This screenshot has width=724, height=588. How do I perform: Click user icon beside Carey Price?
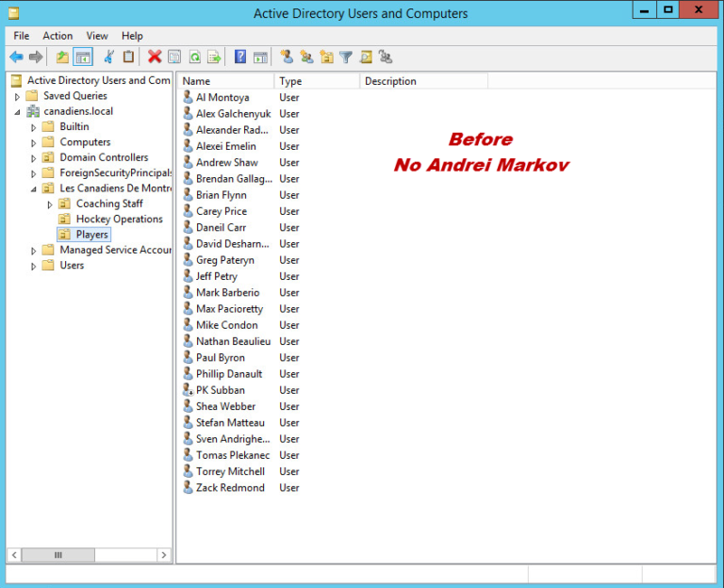188,211
